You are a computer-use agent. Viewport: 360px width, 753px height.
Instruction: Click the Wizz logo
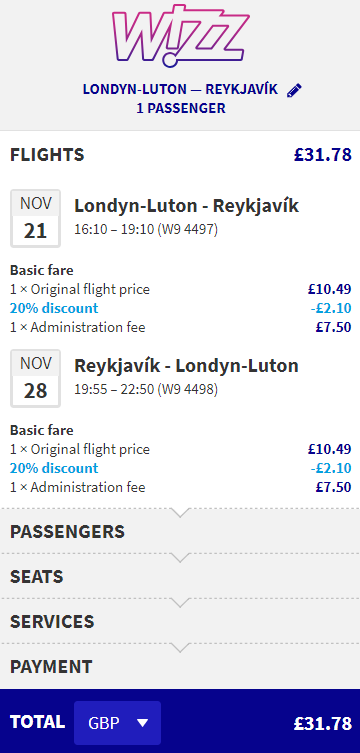pos(180,36)
